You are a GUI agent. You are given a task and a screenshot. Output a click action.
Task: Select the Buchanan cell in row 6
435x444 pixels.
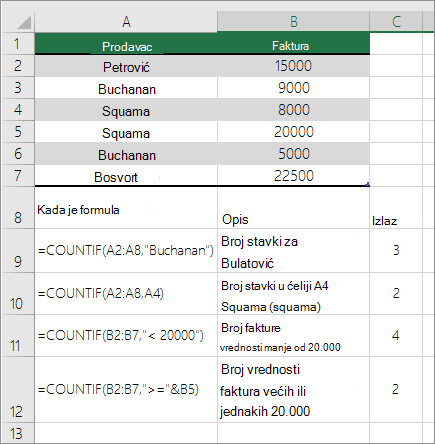[x=126, y=154]
